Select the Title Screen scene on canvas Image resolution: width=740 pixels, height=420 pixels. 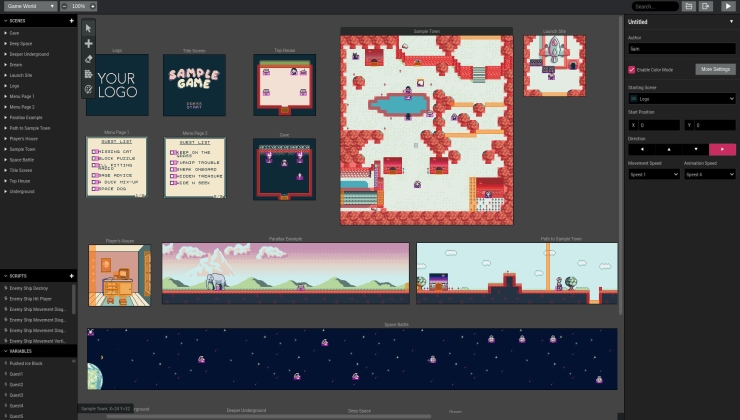194,85
